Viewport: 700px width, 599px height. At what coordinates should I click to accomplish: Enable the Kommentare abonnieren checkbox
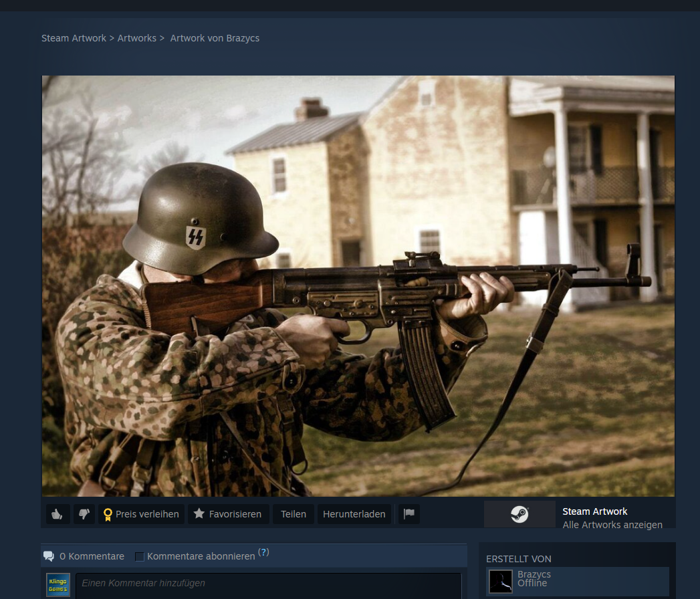click(x=140, y=557)
